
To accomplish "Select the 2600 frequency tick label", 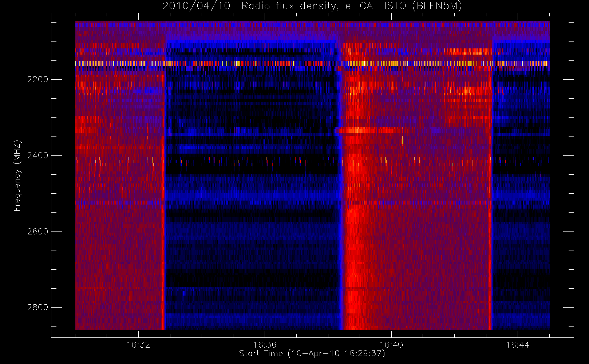I will point(37,232).
